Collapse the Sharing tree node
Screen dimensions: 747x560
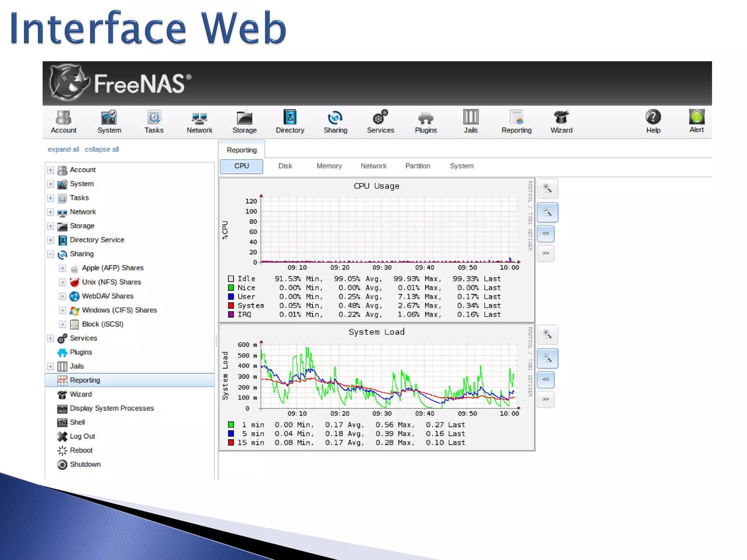pyautogui.click(x=51, y=254)
